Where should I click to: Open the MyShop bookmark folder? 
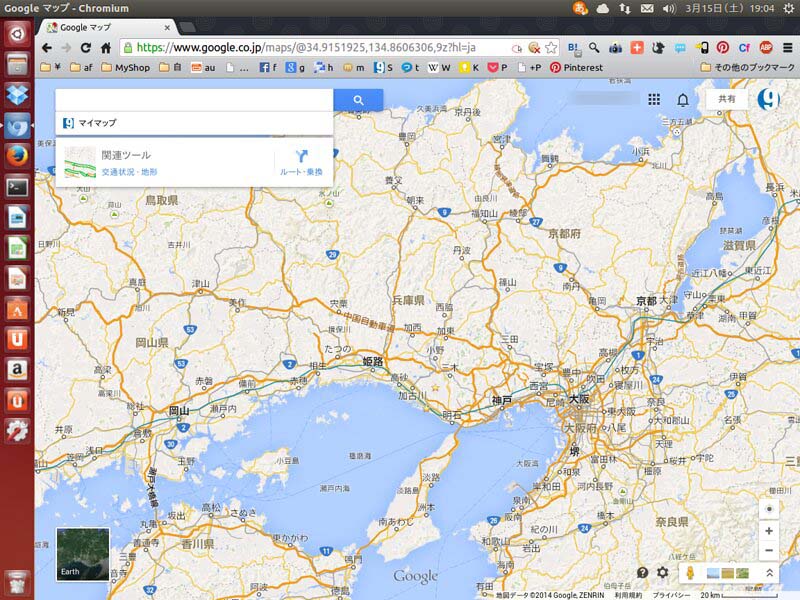(x=131, y=68)
